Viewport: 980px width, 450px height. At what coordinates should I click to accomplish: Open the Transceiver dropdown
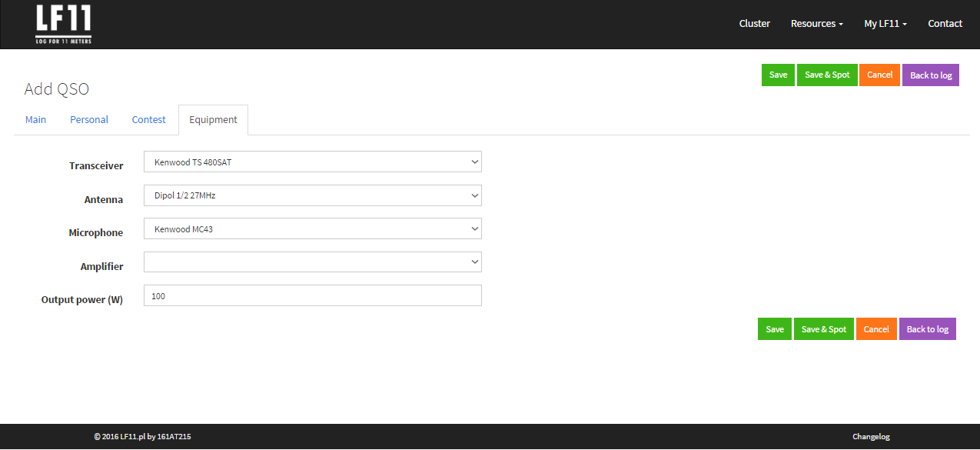[312, 162]
